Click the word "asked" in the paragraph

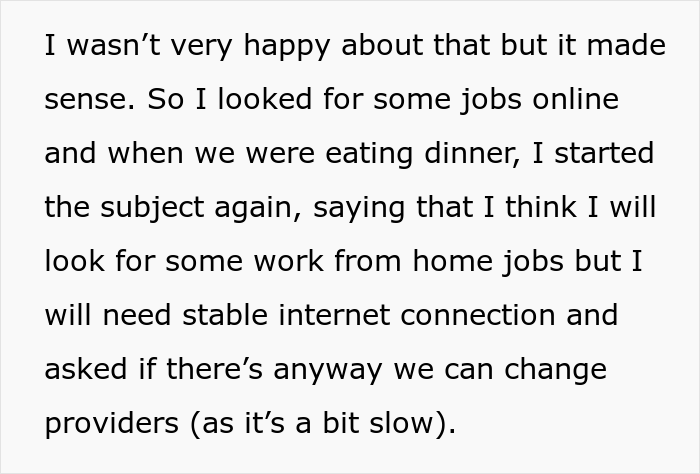click(84, 369)
